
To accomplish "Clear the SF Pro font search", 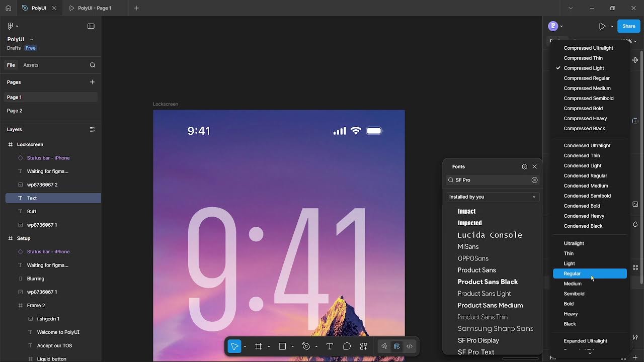I will (x=535, y=180).
